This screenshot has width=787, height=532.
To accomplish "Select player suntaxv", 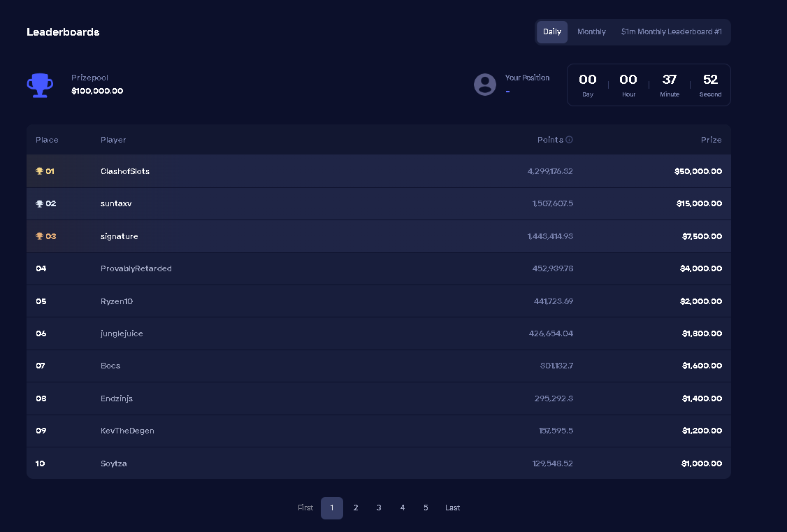I will (116, 203).
